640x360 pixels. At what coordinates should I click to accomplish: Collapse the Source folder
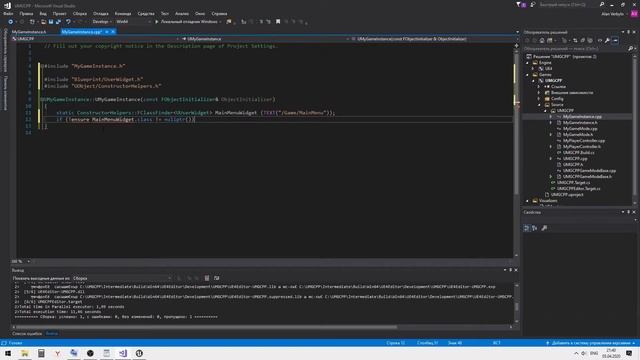(539, 104)
